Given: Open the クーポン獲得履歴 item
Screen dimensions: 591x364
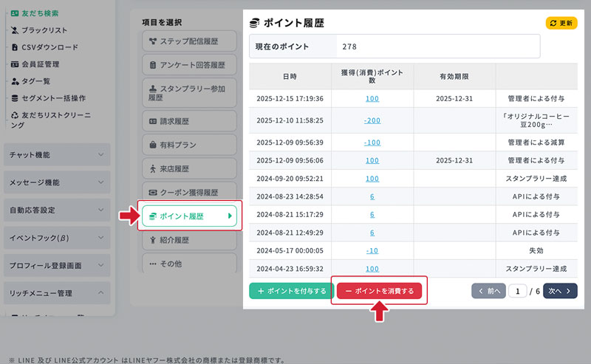Looking at the screenshot, I should [189, 193].
